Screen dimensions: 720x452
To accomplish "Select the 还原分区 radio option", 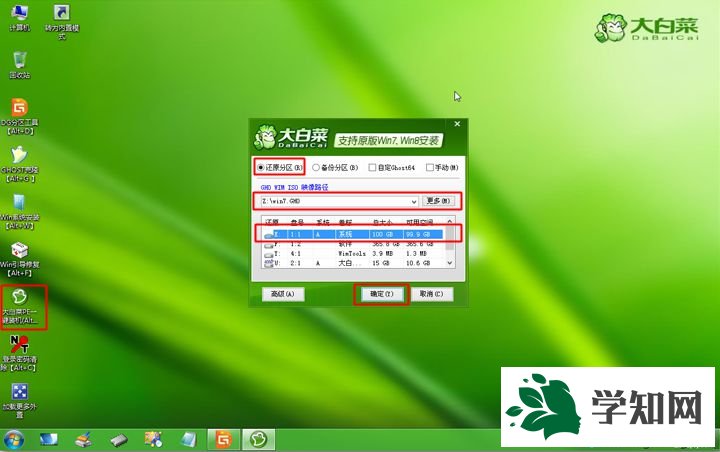I will pos(262,167).
